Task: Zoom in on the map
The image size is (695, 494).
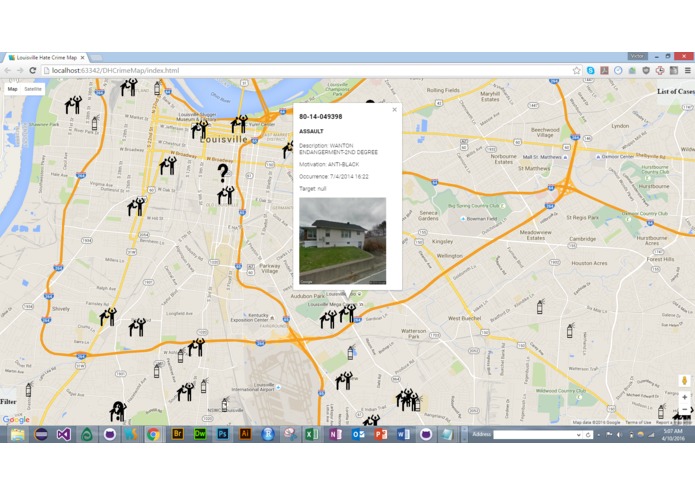Action: 684,397
